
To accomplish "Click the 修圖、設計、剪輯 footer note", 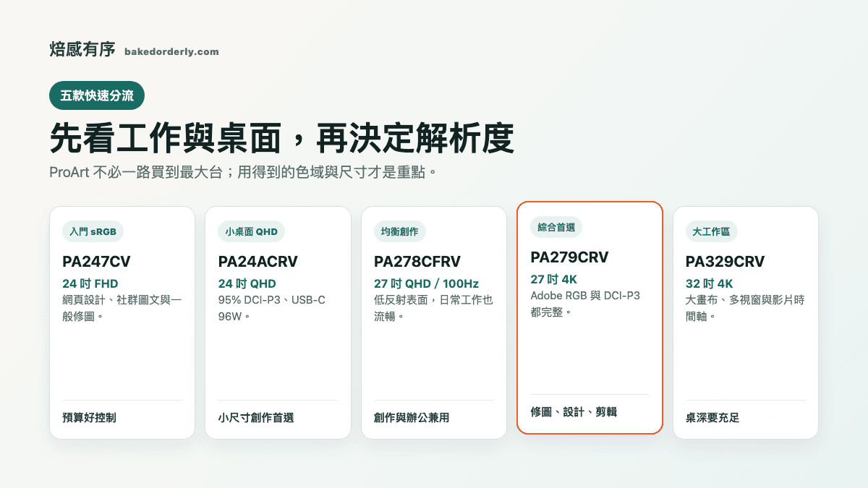I will click(x=574, y=412).
